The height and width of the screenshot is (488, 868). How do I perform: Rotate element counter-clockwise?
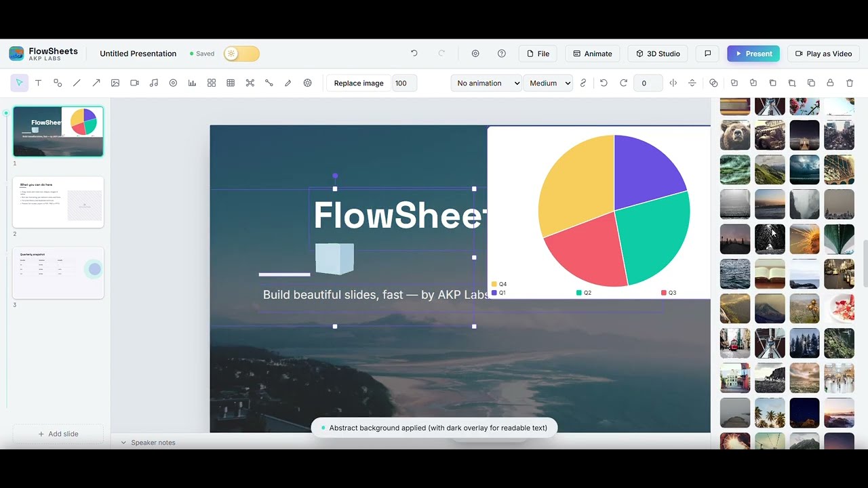(604, 83)
